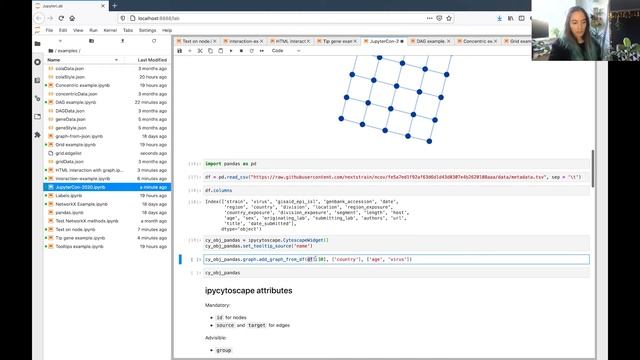Copy the selected cells

coord(210,51)
